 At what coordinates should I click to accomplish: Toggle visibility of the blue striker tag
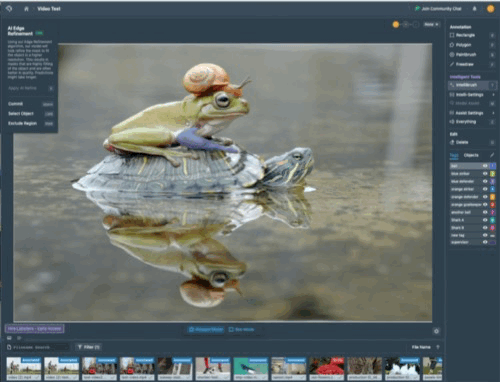coord(485,174)
